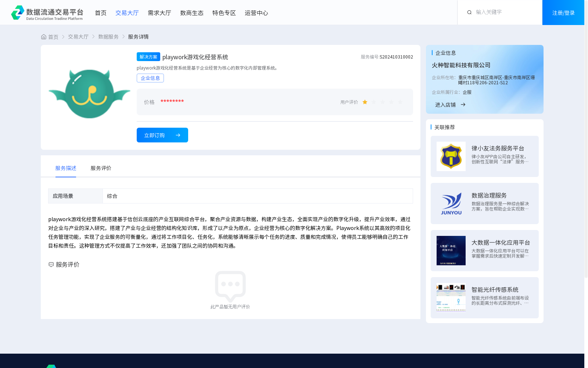Click the home icon in the breadcrumb
The width and height of the screenshot is (588, 368).
tap(44, 37)
